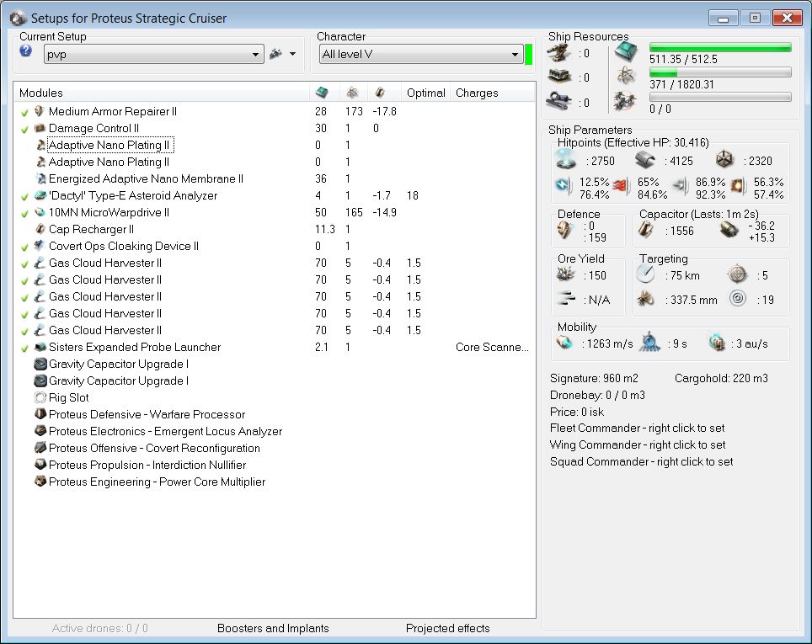Screen dimensions: 812x644
Task: Click the CPU resource icon beside 511.35 / 512.5
Action: point(627,51)
